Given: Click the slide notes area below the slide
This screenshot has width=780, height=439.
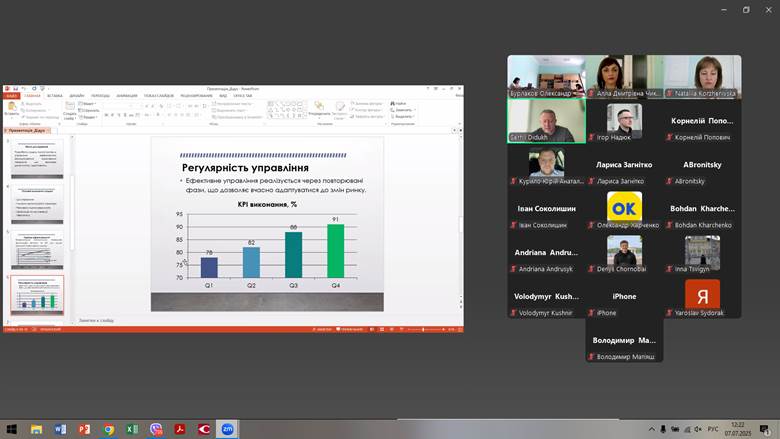Looking at the screenshot, I should click(x=200, y=320).
